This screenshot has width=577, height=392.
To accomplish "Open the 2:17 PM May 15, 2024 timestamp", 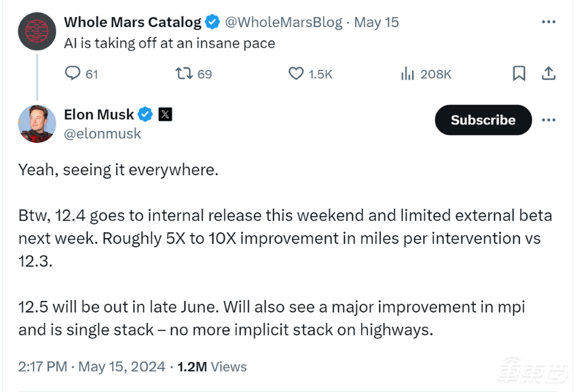I will point(92,367).
